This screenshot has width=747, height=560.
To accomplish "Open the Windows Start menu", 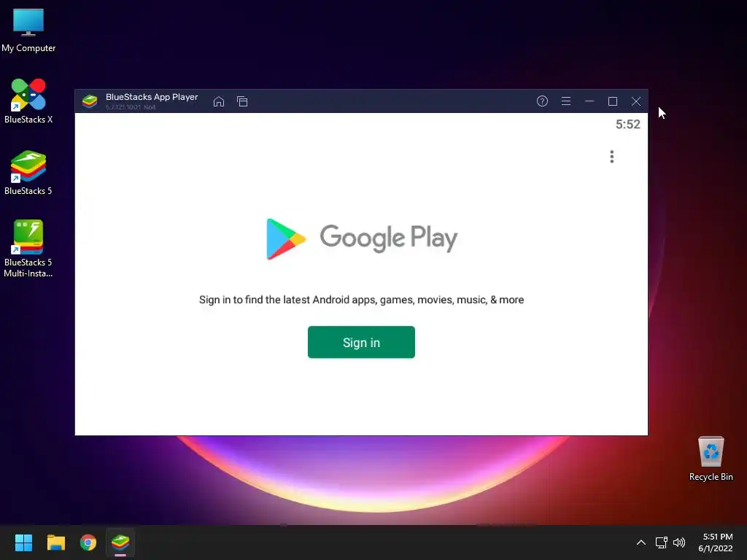I will pos(23,542).
